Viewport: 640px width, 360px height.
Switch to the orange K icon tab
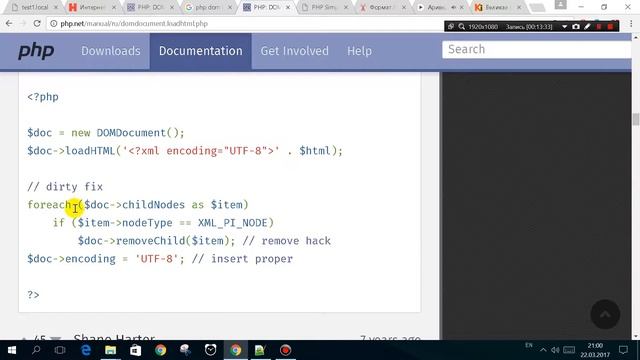click(x=498, y=7)
